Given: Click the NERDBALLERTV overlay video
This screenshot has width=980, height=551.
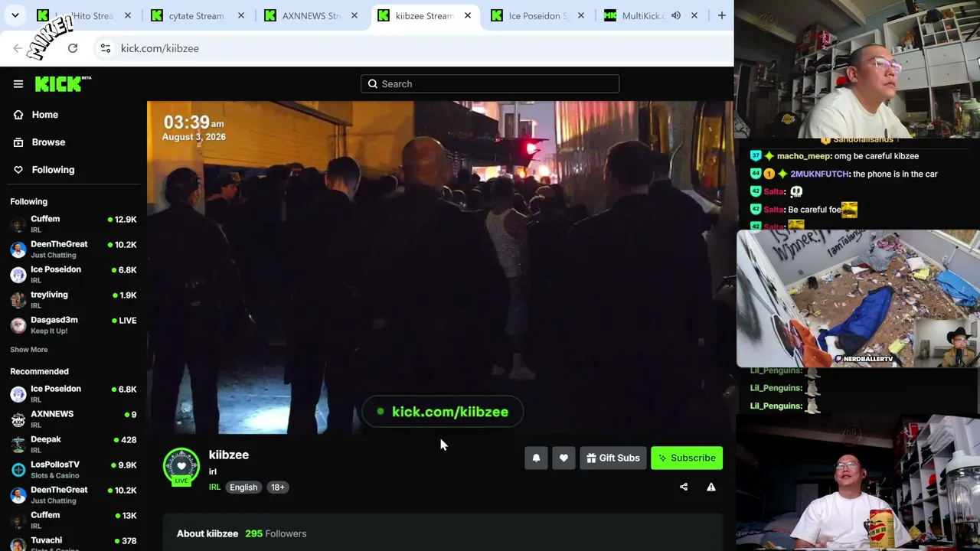Looking at the screenshot, I should pos(857,298).
